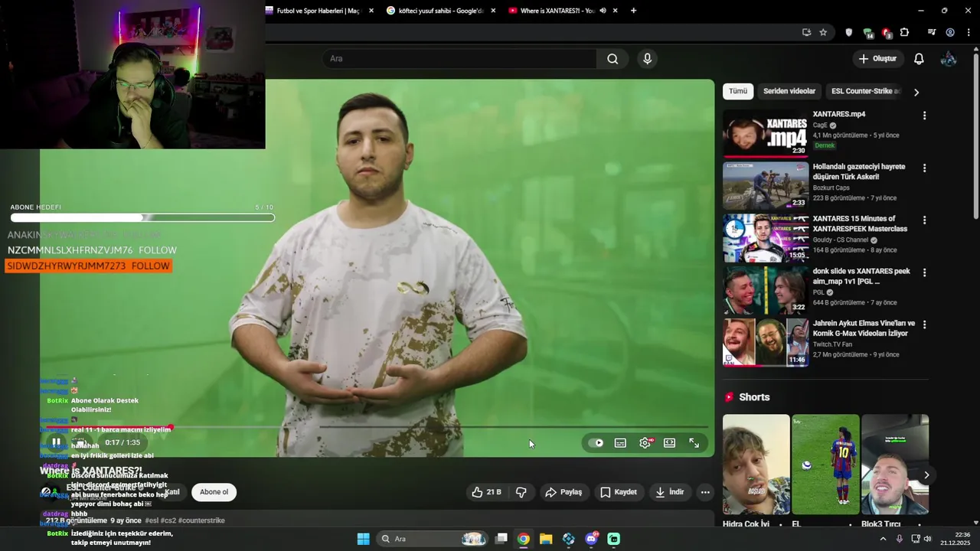Open Chrome extensions puzzle menu
Viewport: 980px width, 551px height.
coord(905,32)
